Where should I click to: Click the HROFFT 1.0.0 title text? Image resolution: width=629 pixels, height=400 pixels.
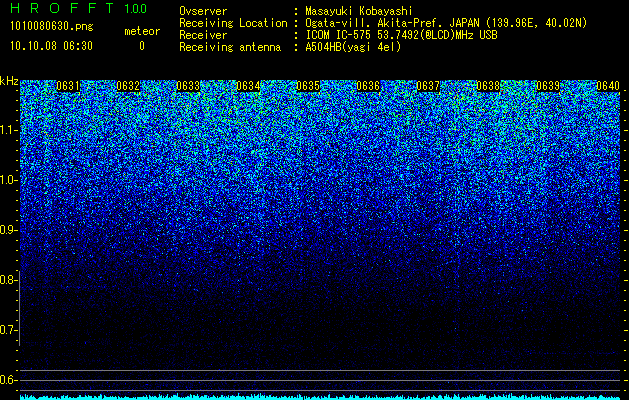(79, 8)
